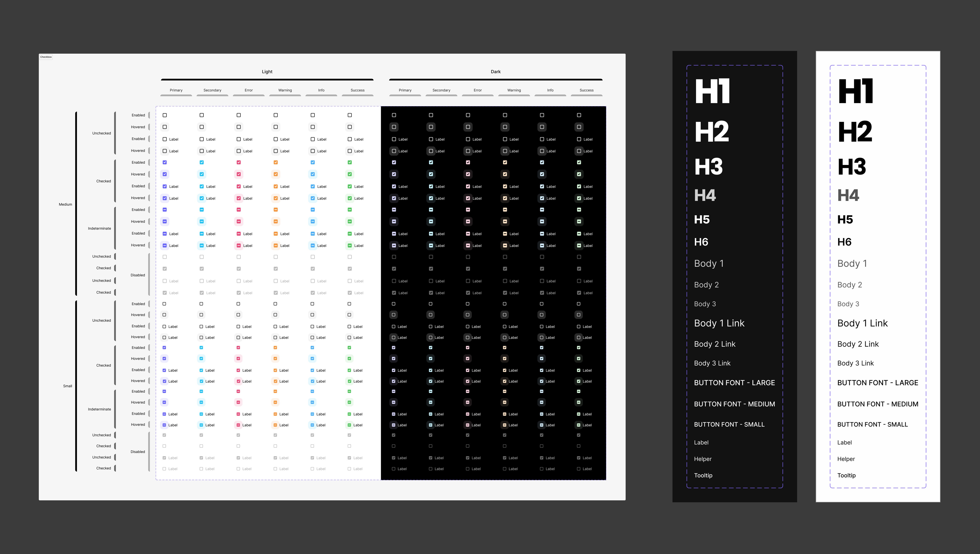Viewport: 980px width, 554px height.
Task: Select the Light theme Primary column header
Action: (176, 90)
